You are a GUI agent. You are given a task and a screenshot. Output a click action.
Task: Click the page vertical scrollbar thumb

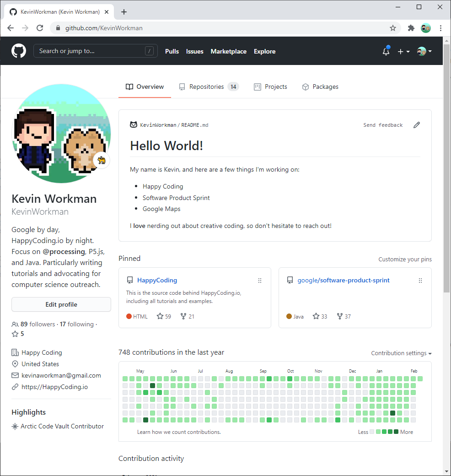point(446,168)
